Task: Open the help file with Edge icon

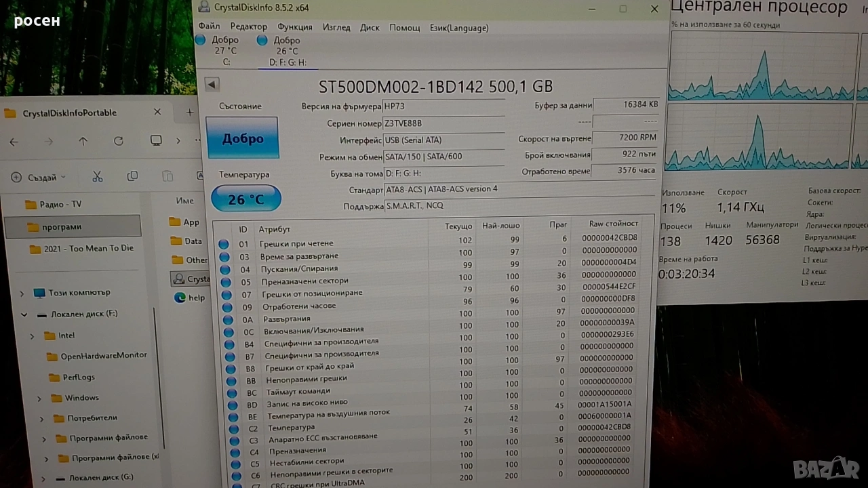Action: [x=180, y=297]
